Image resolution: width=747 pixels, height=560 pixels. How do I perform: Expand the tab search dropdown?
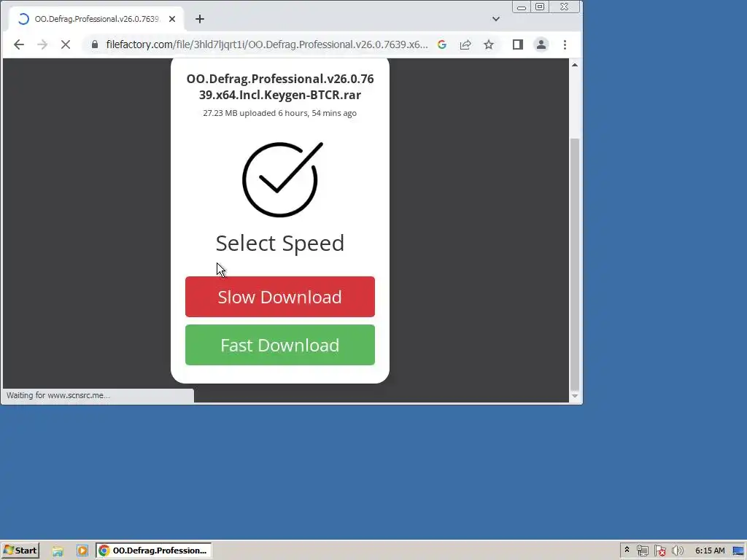click(496, 19)
